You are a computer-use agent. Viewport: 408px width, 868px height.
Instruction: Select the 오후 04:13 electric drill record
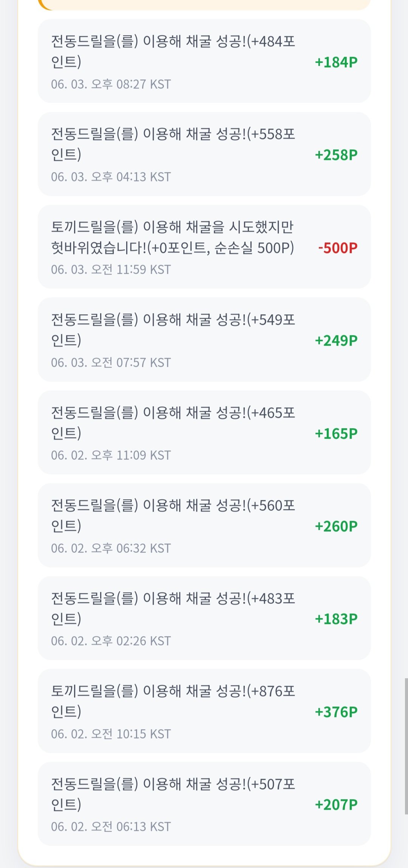[x=204, y=154]
